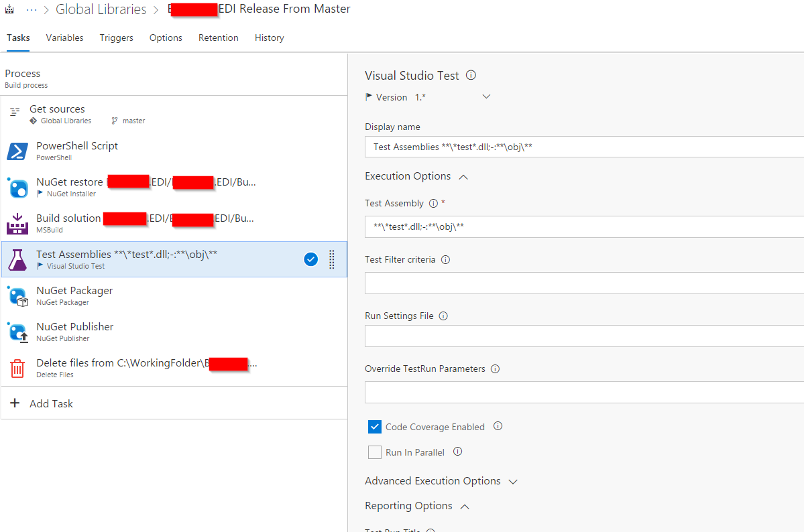Click the master branch icon
This screenshot has height=532, width=804.
[115, 121]
